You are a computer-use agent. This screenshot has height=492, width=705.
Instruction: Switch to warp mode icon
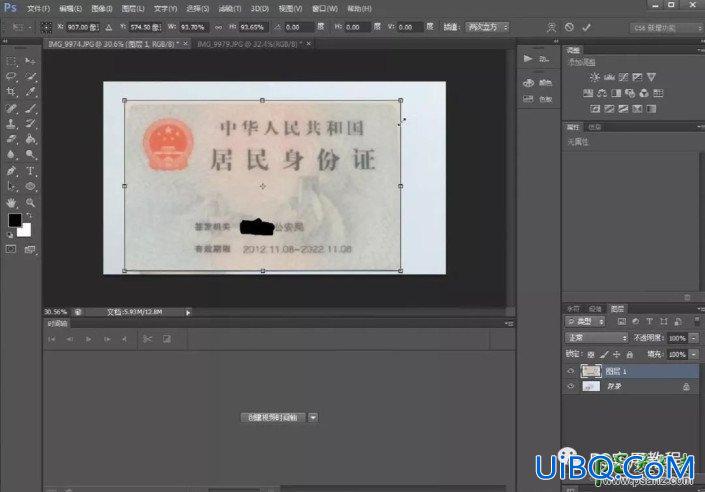point(552,27)
